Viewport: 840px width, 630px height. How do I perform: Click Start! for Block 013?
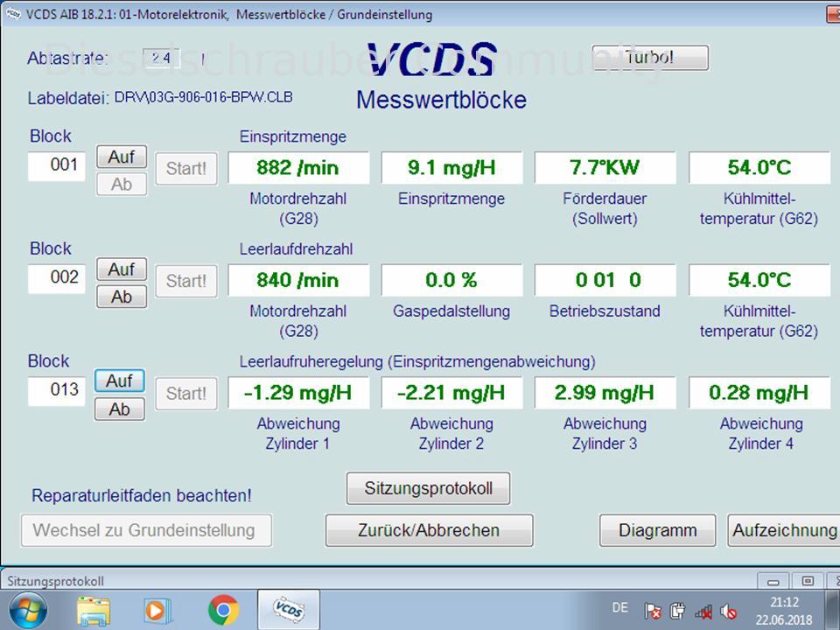[186, 394]
